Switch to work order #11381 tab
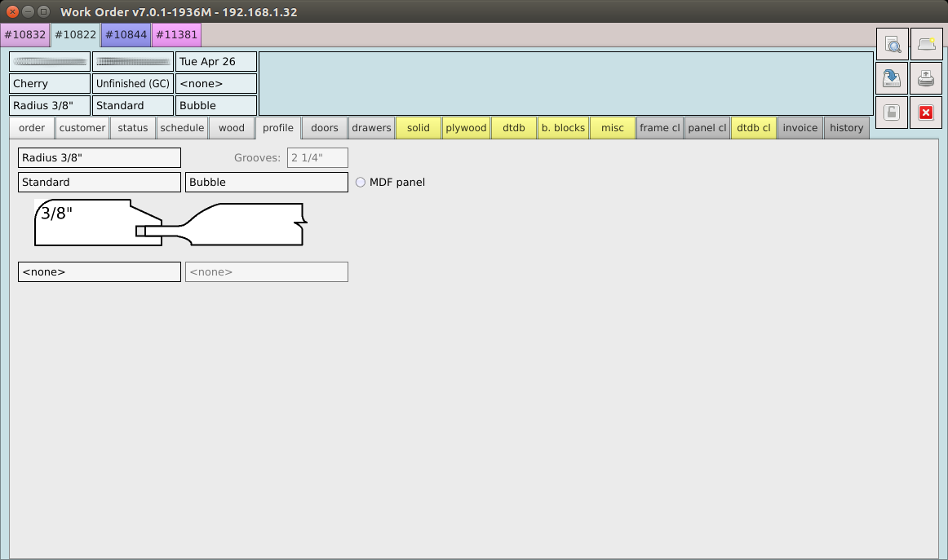 [176, 35]
